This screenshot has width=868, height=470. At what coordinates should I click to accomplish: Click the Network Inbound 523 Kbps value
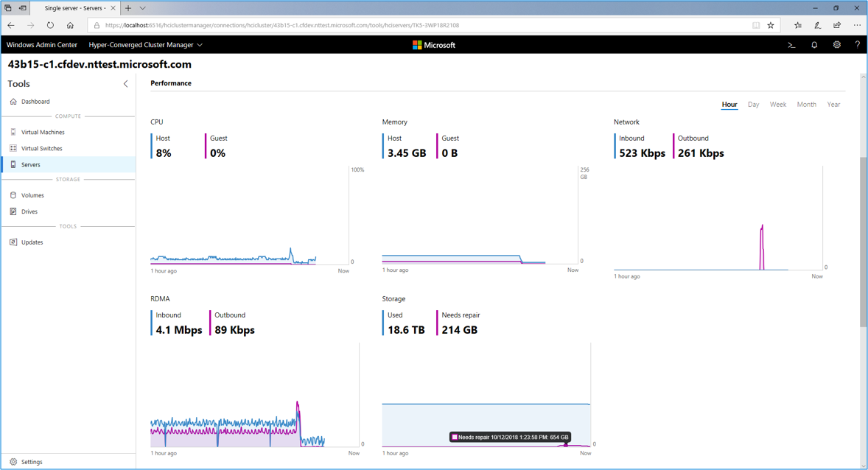click(642, 153)
